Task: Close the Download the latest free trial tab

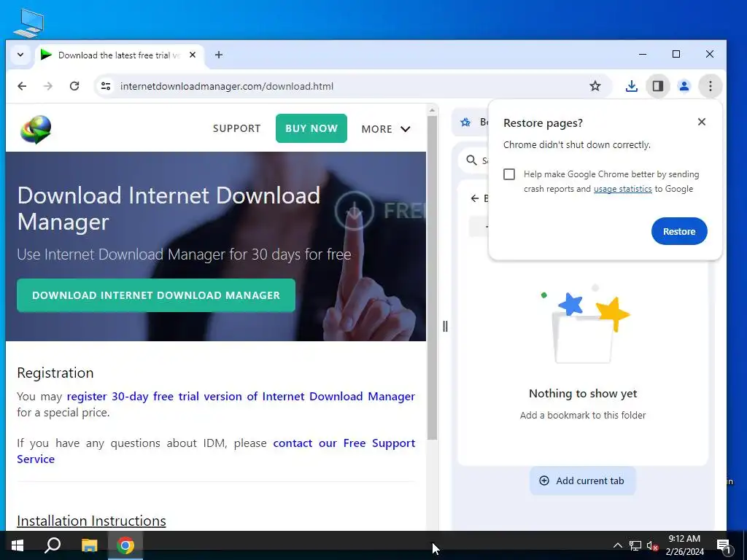Action: tap(193, 55)
